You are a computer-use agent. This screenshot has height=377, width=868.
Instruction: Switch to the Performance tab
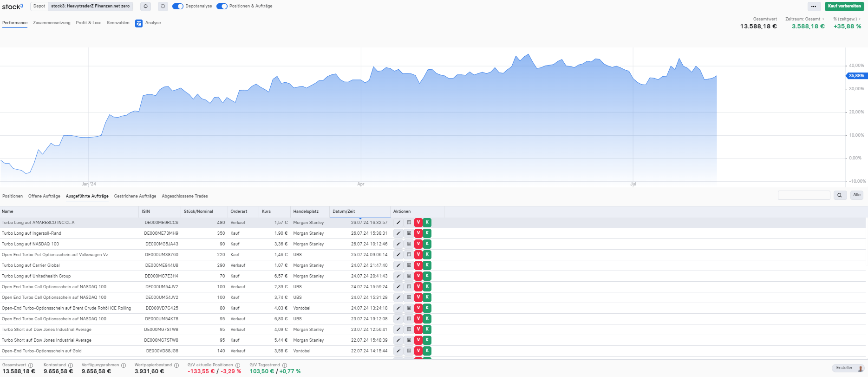tap(15, 23)
